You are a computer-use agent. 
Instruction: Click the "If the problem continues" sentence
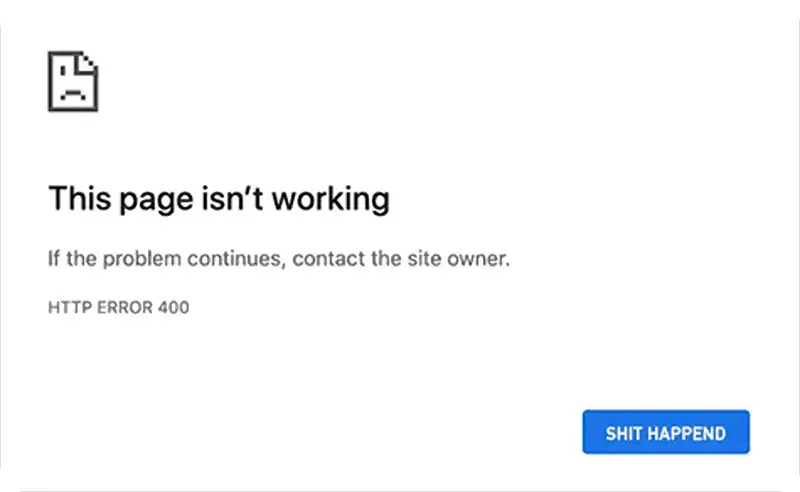pyautogui.click(x=279, y=259)
